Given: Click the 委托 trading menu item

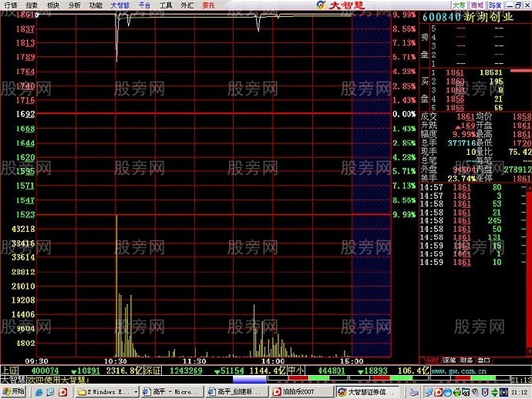Looking at the screenshot, I should tap(208, 5).
